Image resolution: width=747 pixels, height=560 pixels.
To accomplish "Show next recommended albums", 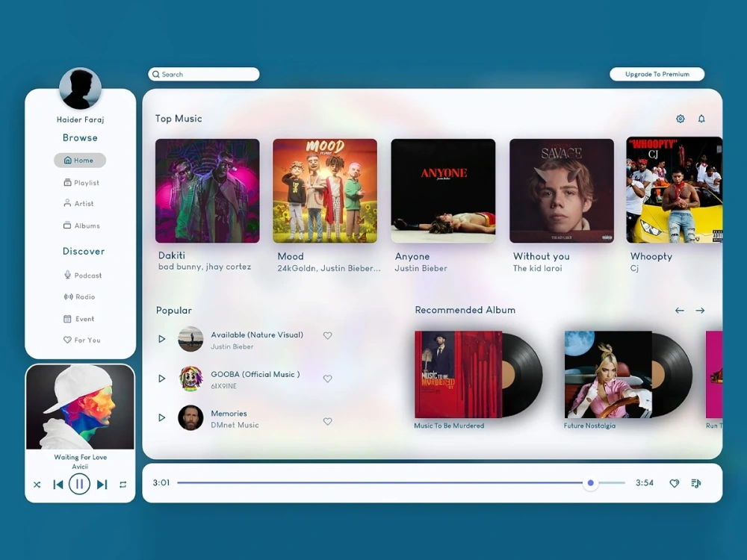I will (700, 311).
